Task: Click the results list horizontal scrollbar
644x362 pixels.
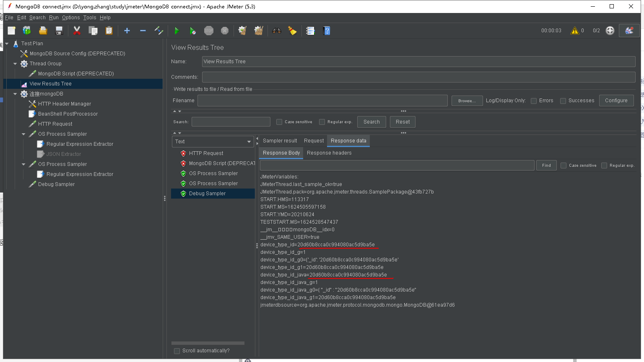Action: (208, 343)
